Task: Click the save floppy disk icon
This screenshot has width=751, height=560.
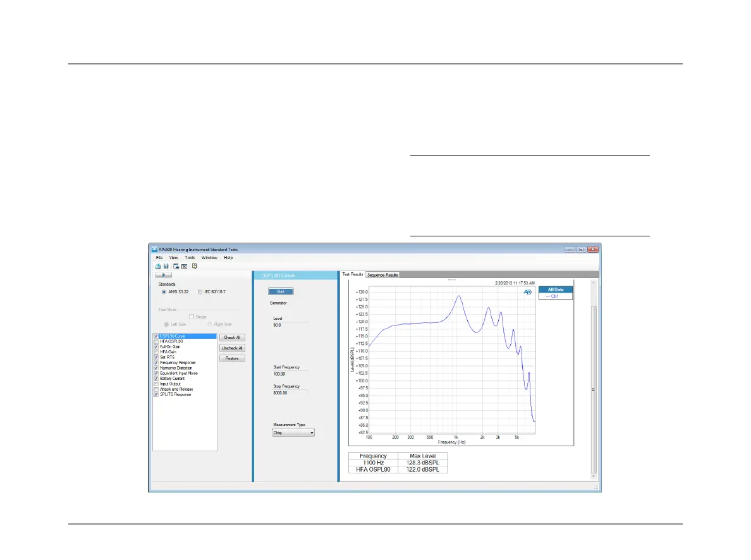Action: click(x=166, y=266)
